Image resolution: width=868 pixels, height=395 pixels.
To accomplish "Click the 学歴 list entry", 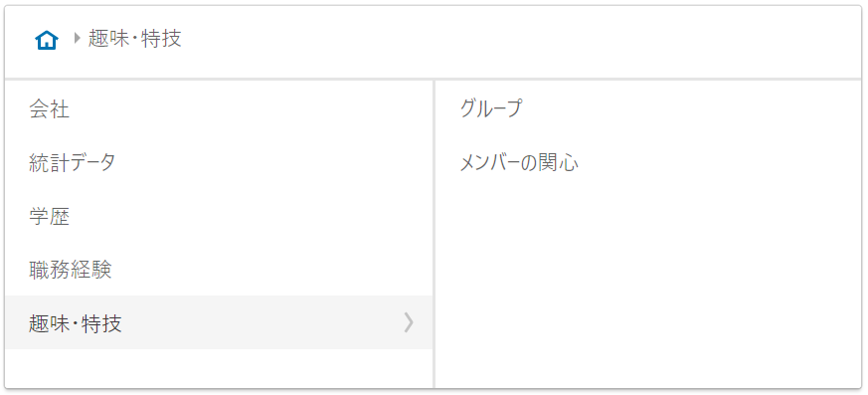I will [x=219, y=217].
